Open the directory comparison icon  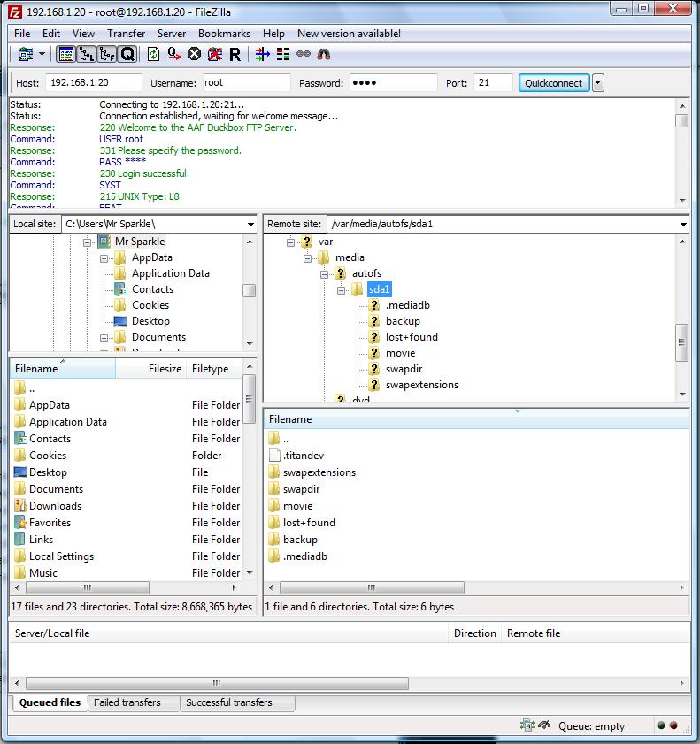point(283,55)
